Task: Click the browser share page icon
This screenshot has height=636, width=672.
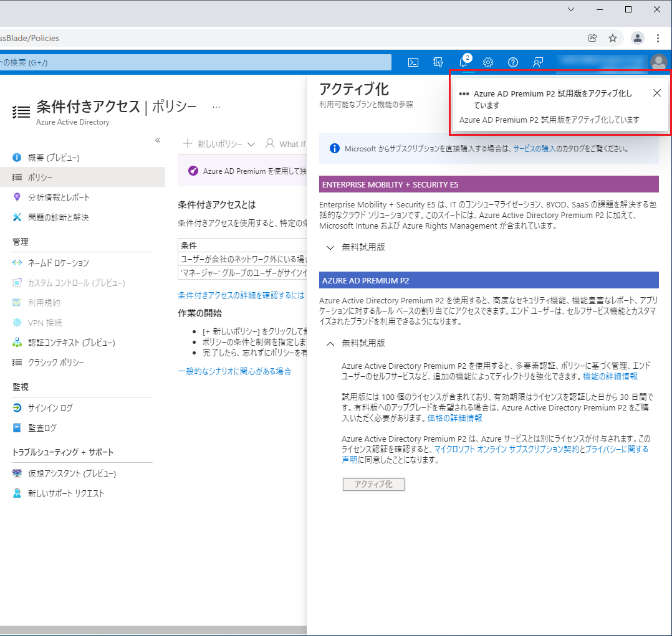Action: pos(592,38)
